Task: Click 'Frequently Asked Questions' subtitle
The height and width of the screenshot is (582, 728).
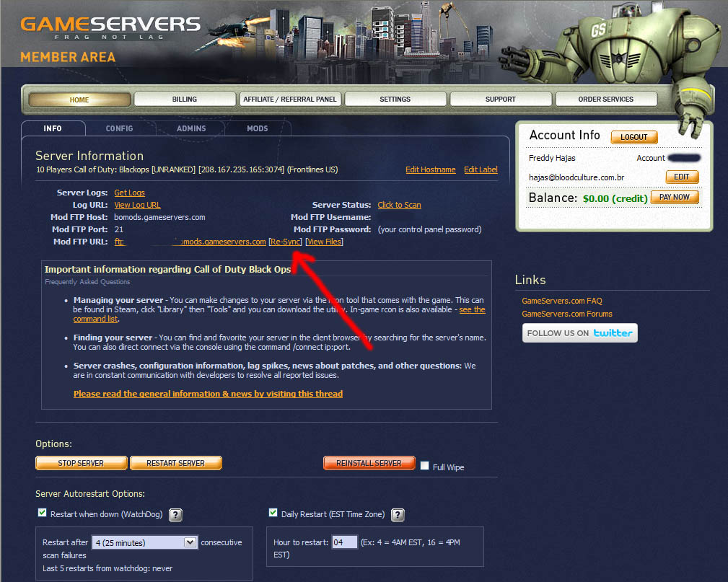Action: coord(87,282)
